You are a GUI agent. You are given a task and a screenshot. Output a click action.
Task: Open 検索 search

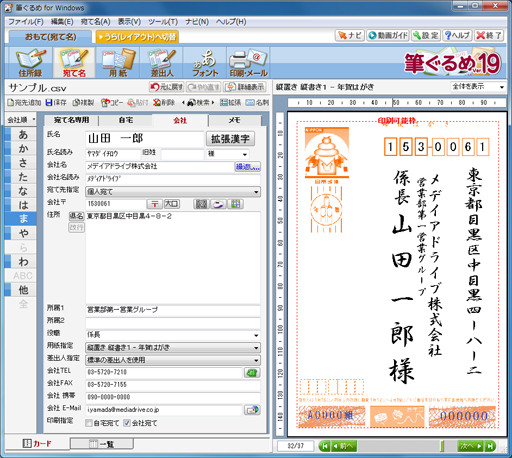click(x=198, y=103)
